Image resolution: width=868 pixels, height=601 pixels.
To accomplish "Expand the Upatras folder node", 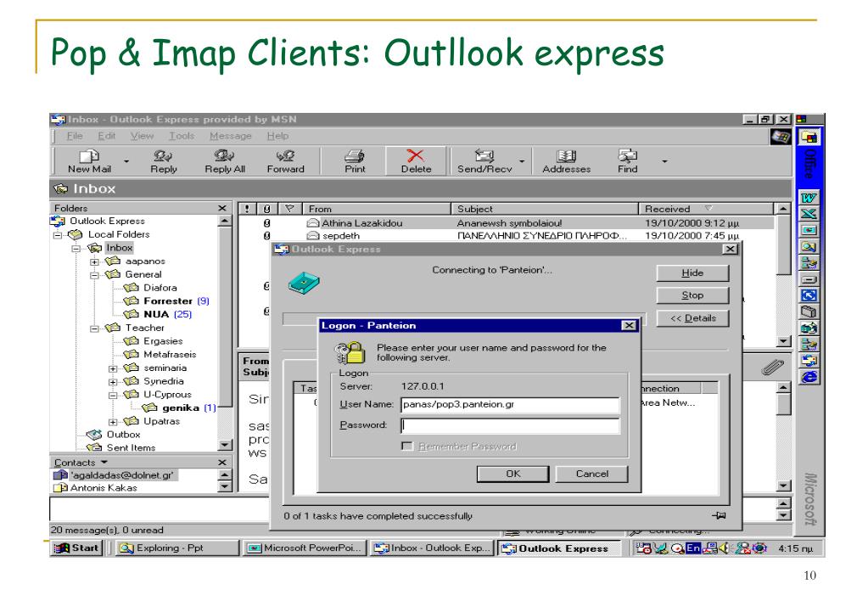I will pos(112,422).
